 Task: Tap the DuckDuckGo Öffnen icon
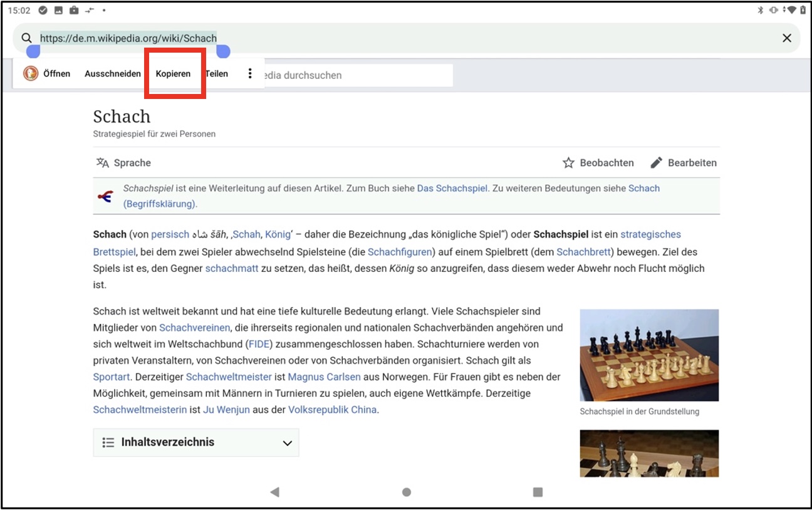point(31,74)
